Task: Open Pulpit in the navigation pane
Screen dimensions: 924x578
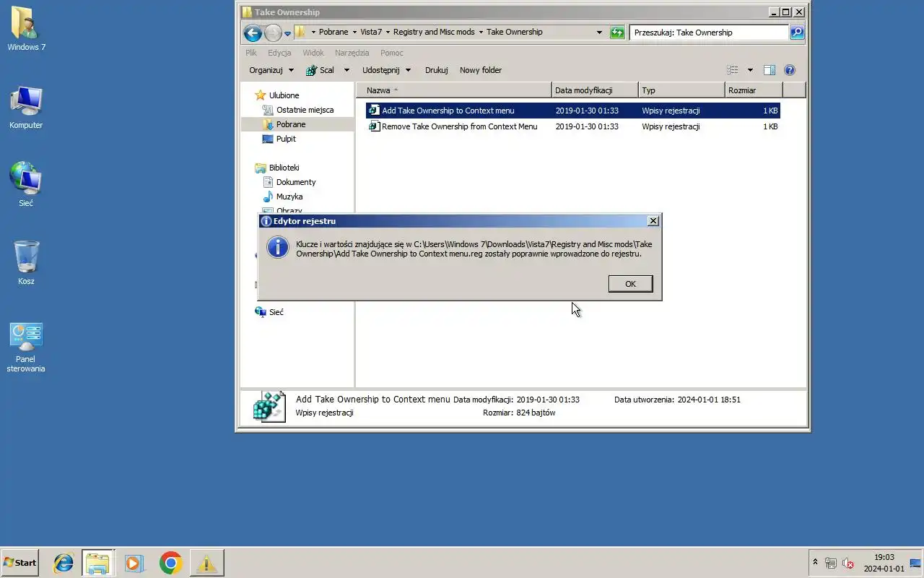Action: (286, 139)
